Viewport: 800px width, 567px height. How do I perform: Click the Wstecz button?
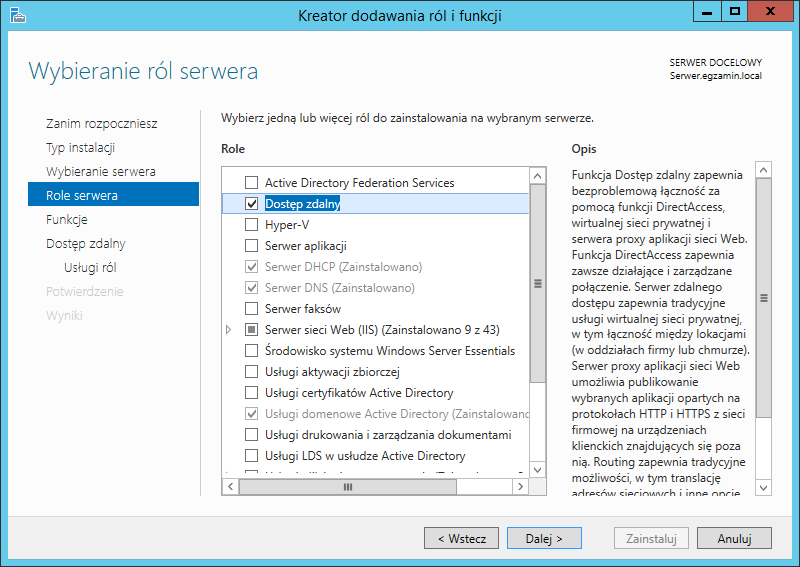pyautogui.click(x=461, y=538)
